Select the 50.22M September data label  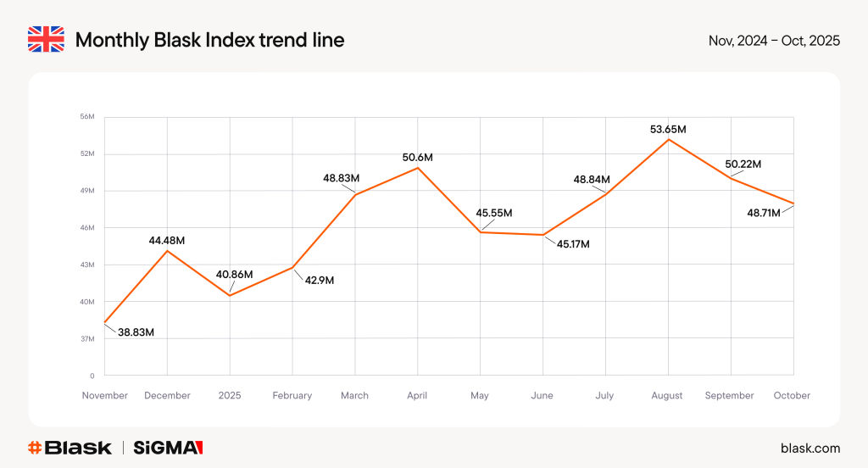point(743,164)
